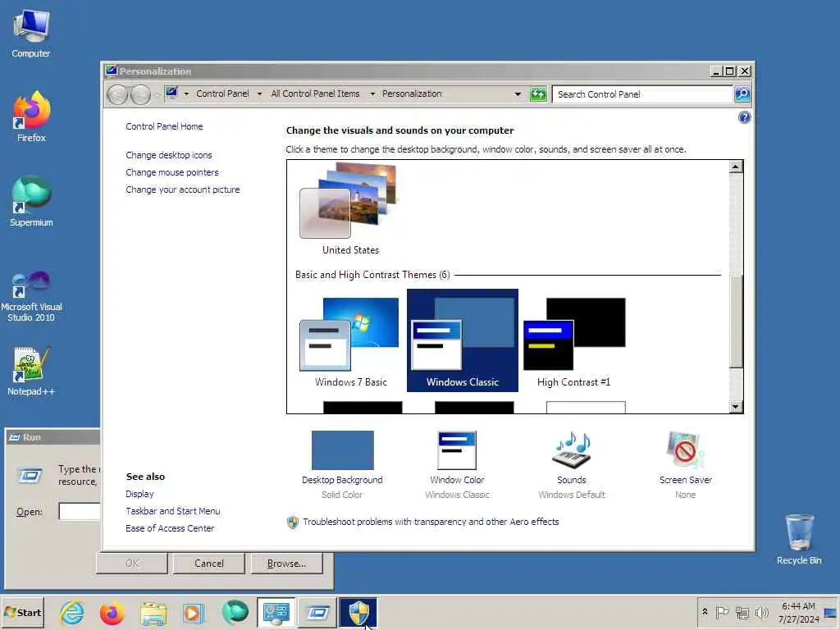This screenshot has width=840, height=630.
Task: Open Ease of Access Center link
Action: 170,528
